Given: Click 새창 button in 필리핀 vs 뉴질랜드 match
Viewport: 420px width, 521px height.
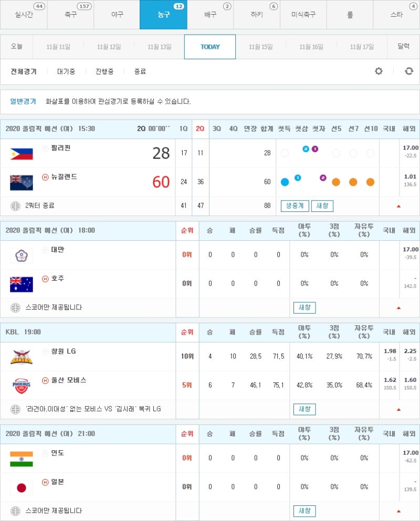Looking at the screenshot, I should tap(322, 206).
